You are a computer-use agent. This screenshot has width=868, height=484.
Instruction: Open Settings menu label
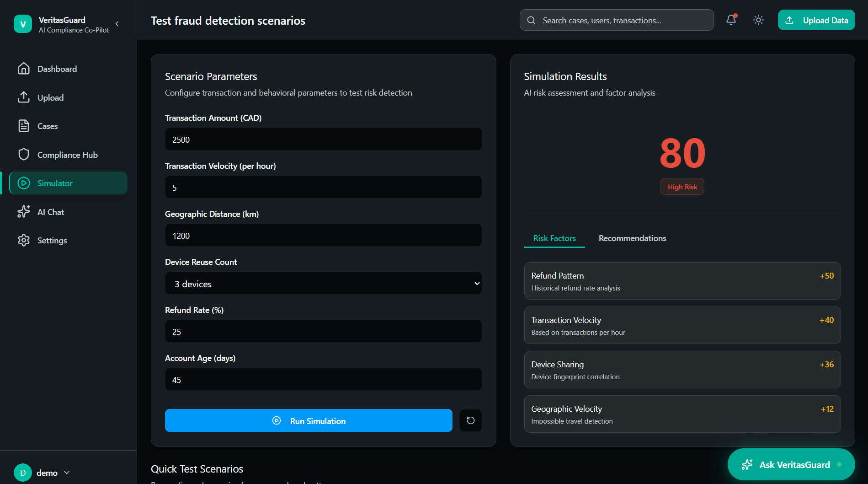52,241
